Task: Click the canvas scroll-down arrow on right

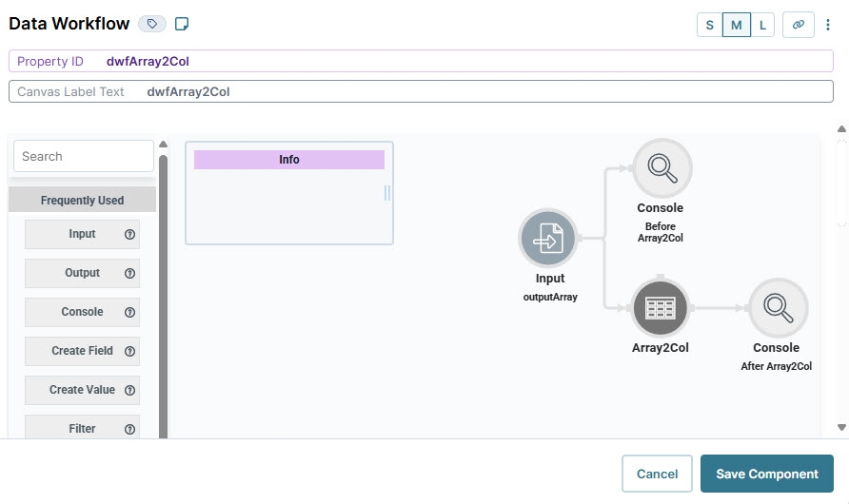Action: [x=841, y=427]
